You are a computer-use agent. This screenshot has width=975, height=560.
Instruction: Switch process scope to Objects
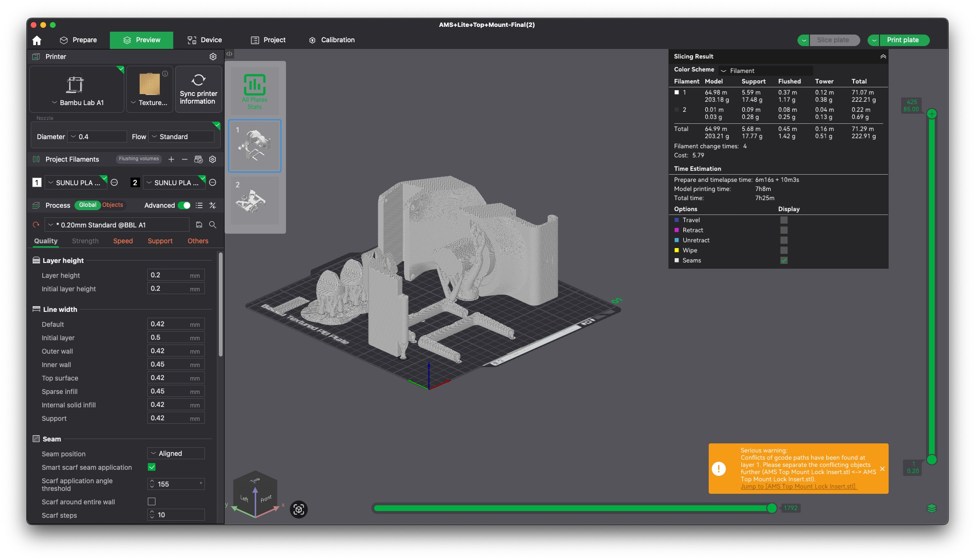tap(113, 205)
